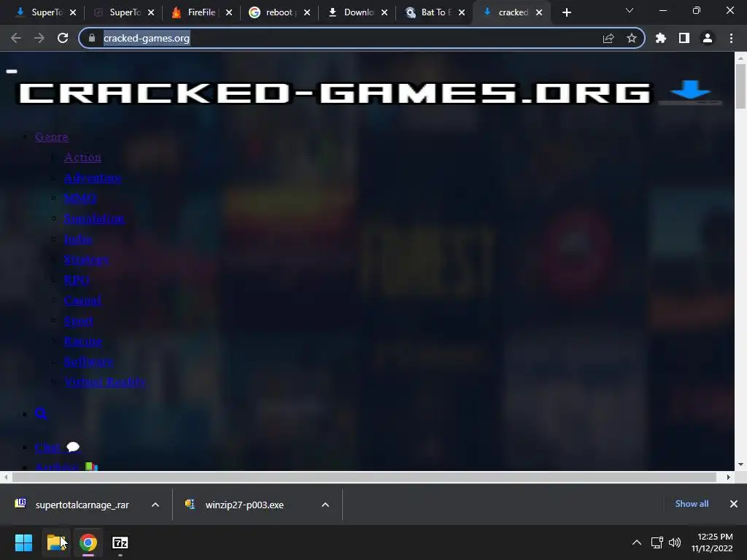
Task: Switch to the SuperTo tab with blue arrow favicon
Action: (47, 12)
